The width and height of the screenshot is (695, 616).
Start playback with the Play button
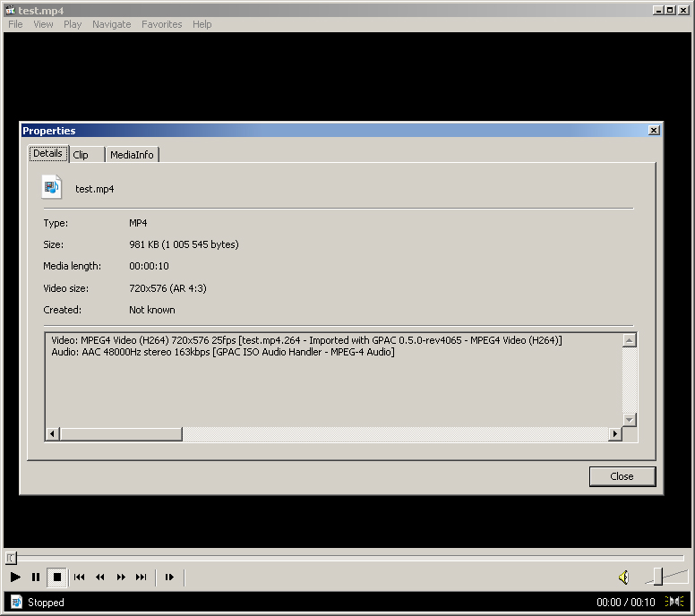15,577
